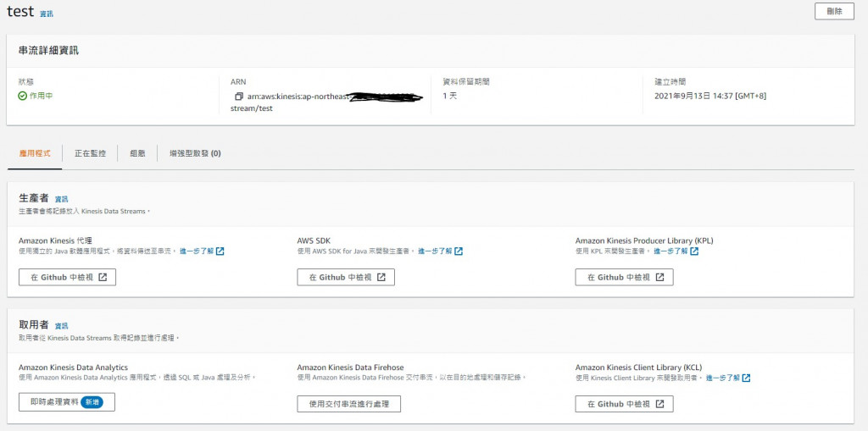The image size is (868, 431).
Task: Click the 串流詳細資訊 panel heading
Action: (48, 51)
